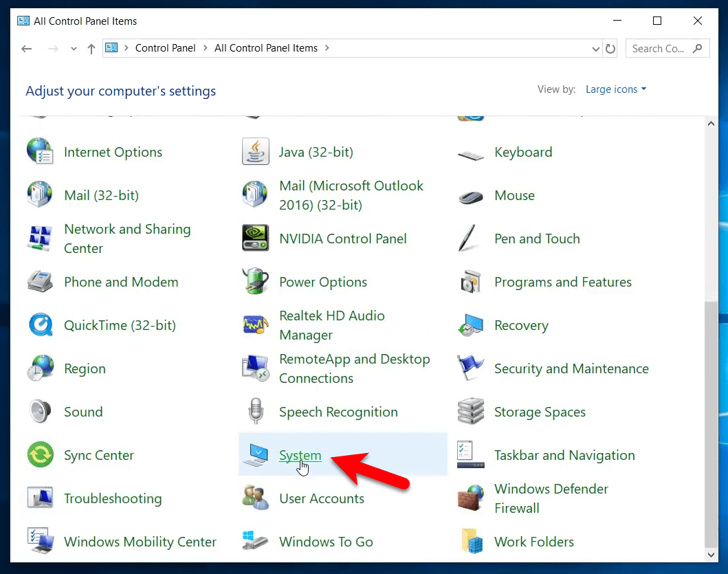Viewport: 728px width, 574px height.
Task: Click the Network and Sharing Center icon
Action: pyautogui.click(x=40, y=239)
